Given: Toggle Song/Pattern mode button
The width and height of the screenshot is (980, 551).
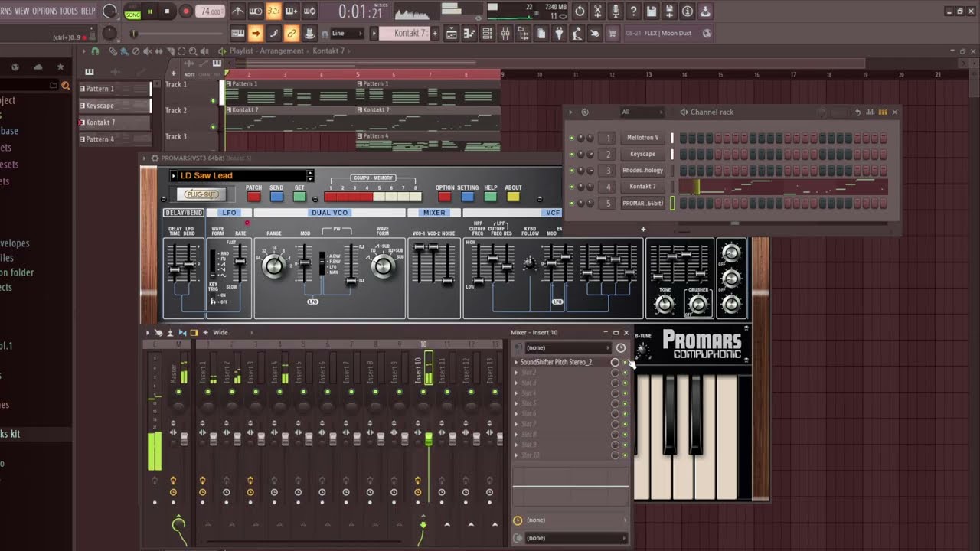Looking at the screenshot, I should tap(132, 11).
